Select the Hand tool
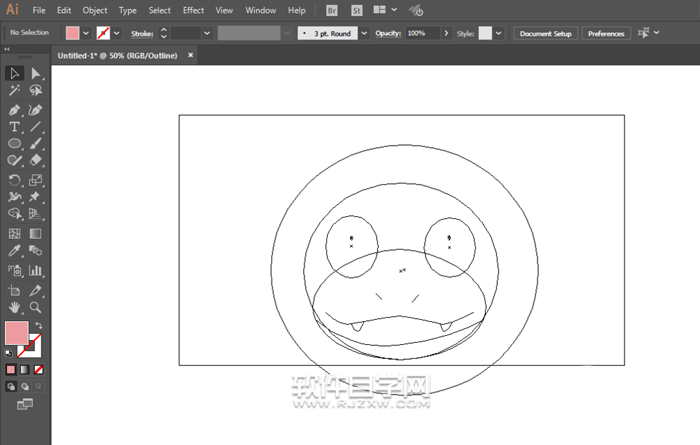 tap(15, 307)
